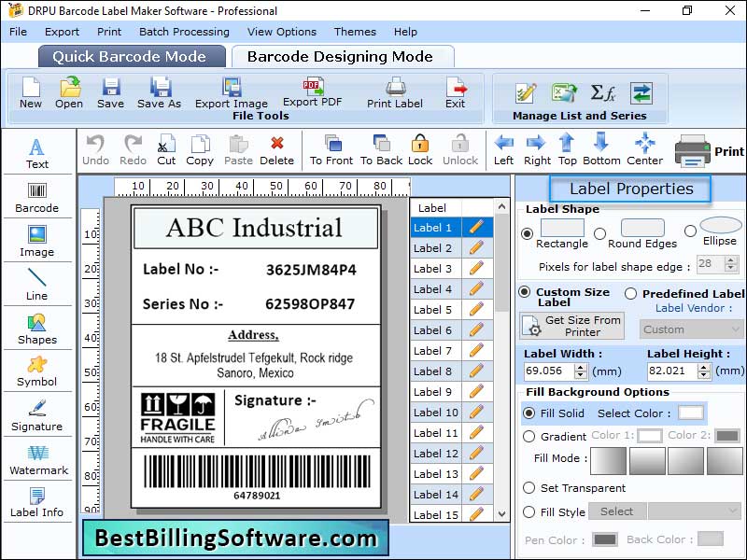Open the Batch Processing menu
Image resolution: width=747 pixels, height=560 pixels.
pyautogui.click(x=184, y=31)
